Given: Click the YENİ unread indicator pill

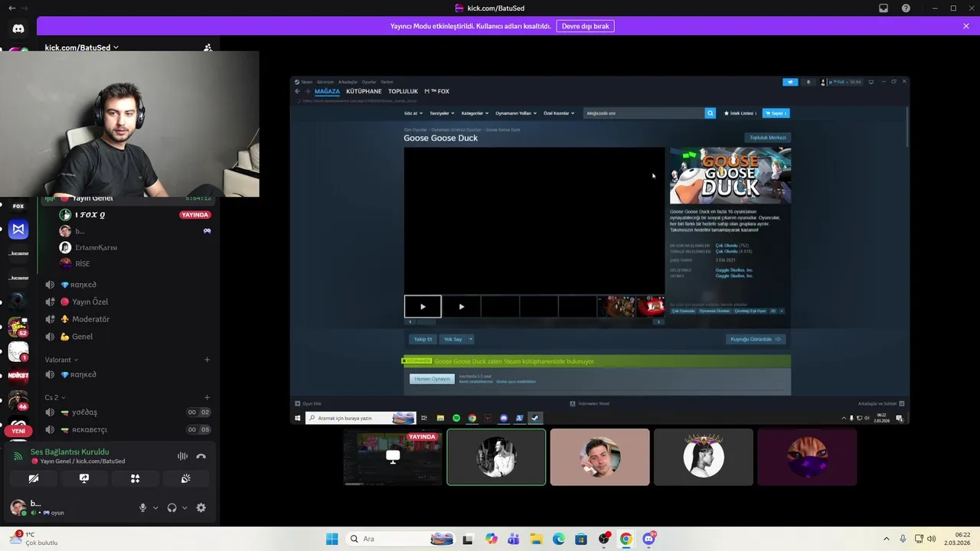Looking at the screenshot, I should tap(18, 431).
